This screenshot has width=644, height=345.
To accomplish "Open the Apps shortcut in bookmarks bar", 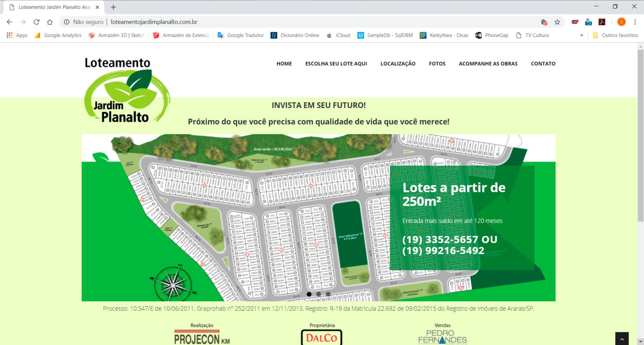I will point(17,35).
